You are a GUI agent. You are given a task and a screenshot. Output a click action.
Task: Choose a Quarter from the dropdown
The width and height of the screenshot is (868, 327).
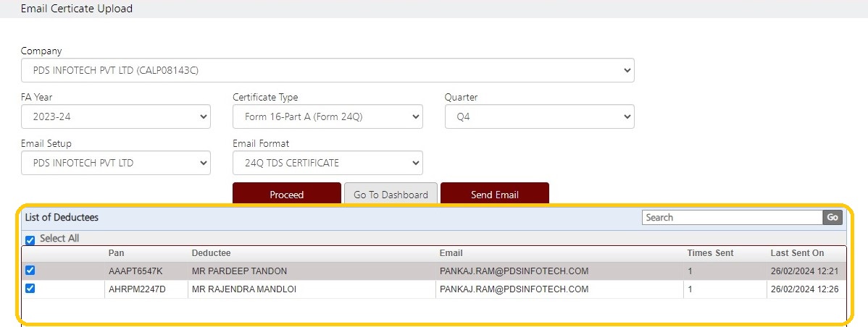[x=540, y=116]
